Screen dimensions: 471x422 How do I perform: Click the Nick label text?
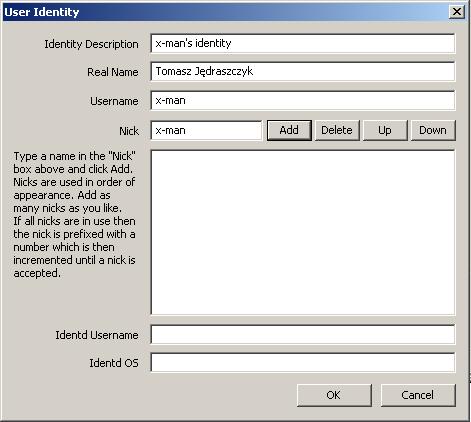click(129, 131)
